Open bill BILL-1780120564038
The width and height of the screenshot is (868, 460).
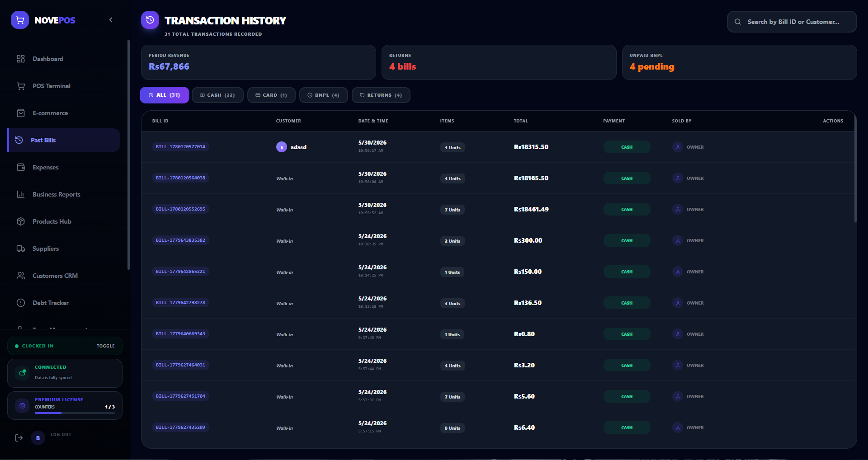click(x=180, y=178)
